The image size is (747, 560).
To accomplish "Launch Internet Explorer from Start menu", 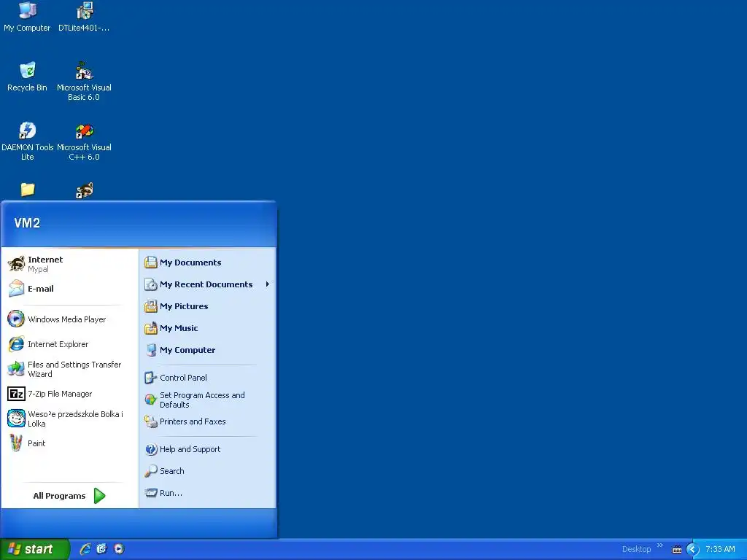I will click(x=70, y=344).
